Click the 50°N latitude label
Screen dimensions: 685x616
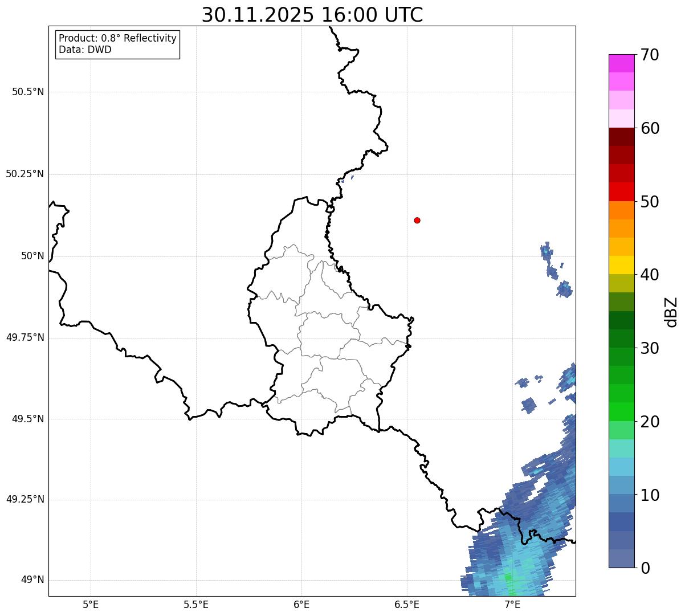(32, 256)
